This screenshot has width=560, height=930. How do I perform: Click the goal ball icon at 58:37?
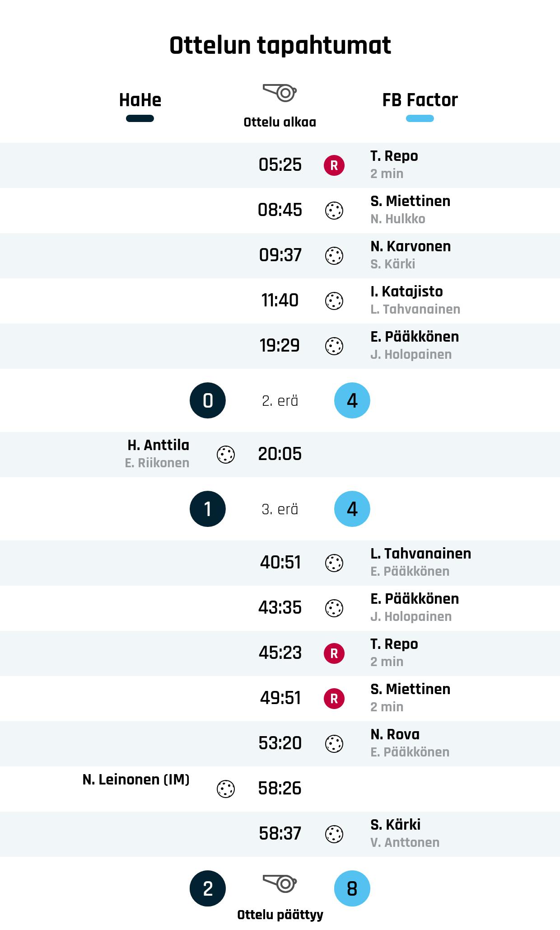point(334,834)
